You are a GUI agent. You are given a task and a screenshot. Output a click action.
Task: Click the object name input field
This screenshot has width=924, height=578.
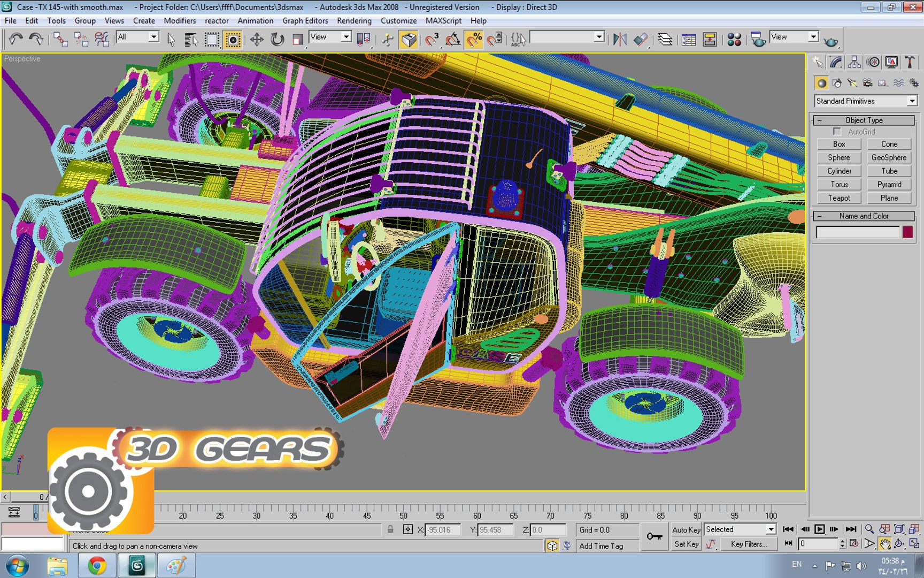[858, 232]
